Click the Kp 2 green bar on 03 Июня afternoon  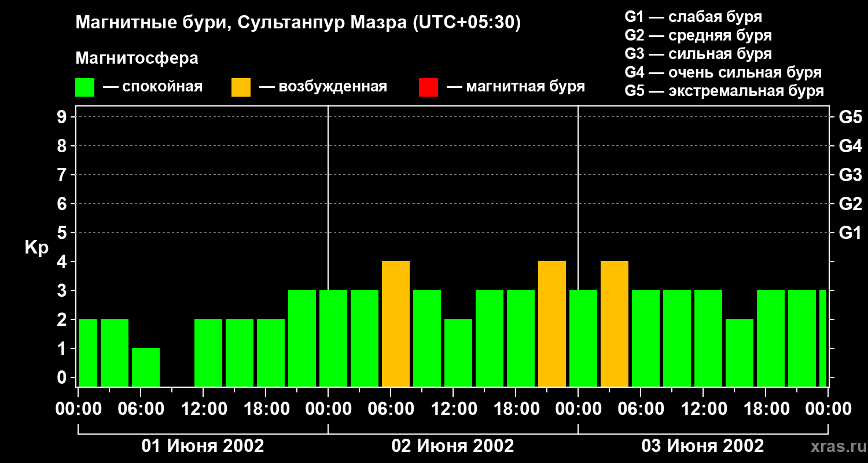coord(740,353)
